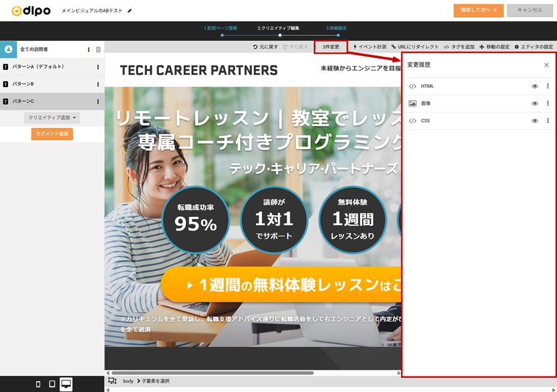Toggle visibility of HTML change
Image resolution: width=557 pixels, height=392 pixels.
point(535,86)
